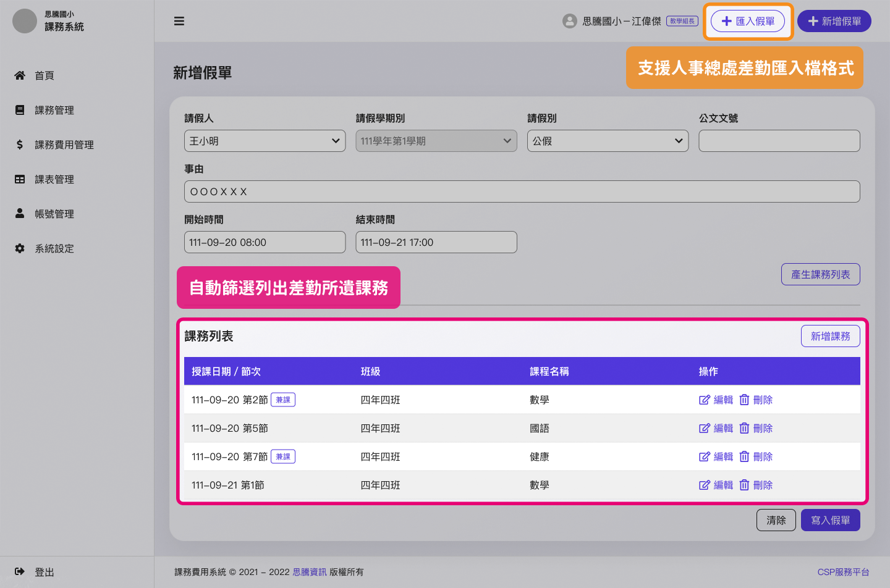The image size is (890, 588).
Task: Submit with the 寫入假單 button
Action: click(x=830, y=520)
